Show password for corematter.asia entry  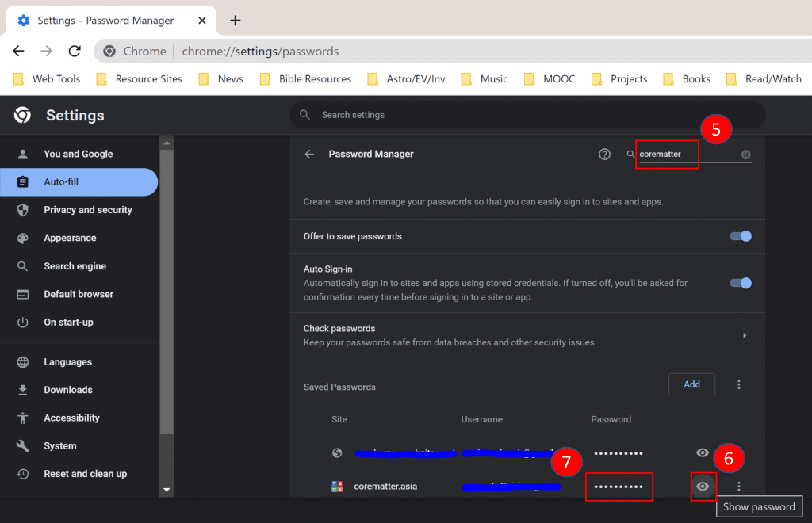pos(703,487)
